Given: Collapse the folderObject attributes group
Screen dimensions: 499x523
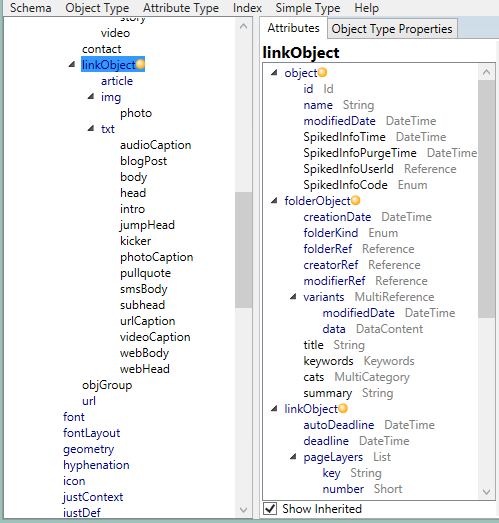Looking at the screenshot, I should tap(274, 200).
